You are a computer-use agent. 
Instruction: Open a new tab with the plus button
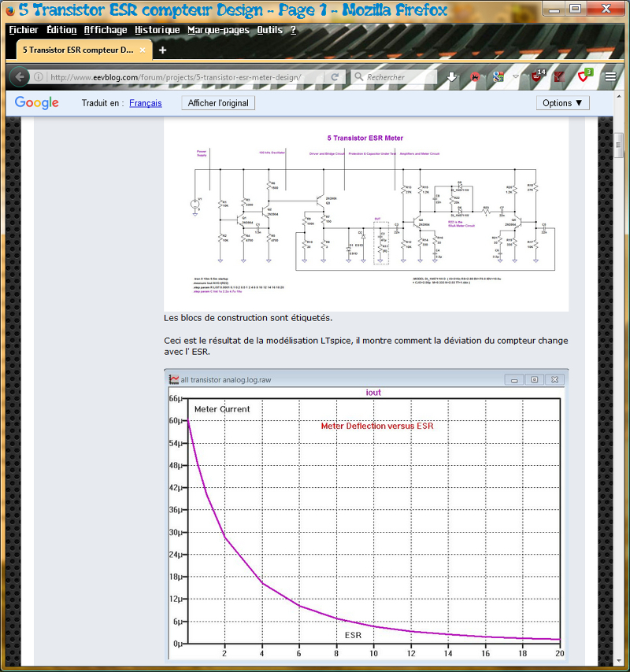click(x=163, y=50)
